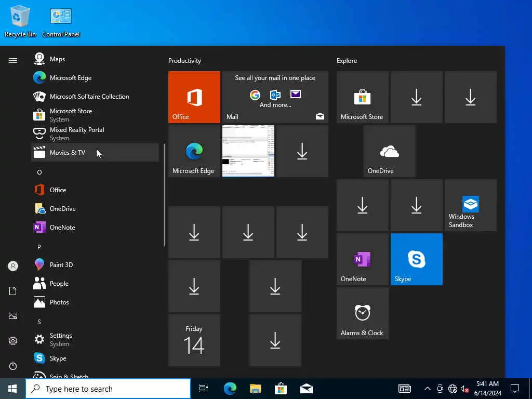The width and height of the screenshot is (532, 399).
Task: Click the Start button on the taskbar
Action: pos(12,389)
